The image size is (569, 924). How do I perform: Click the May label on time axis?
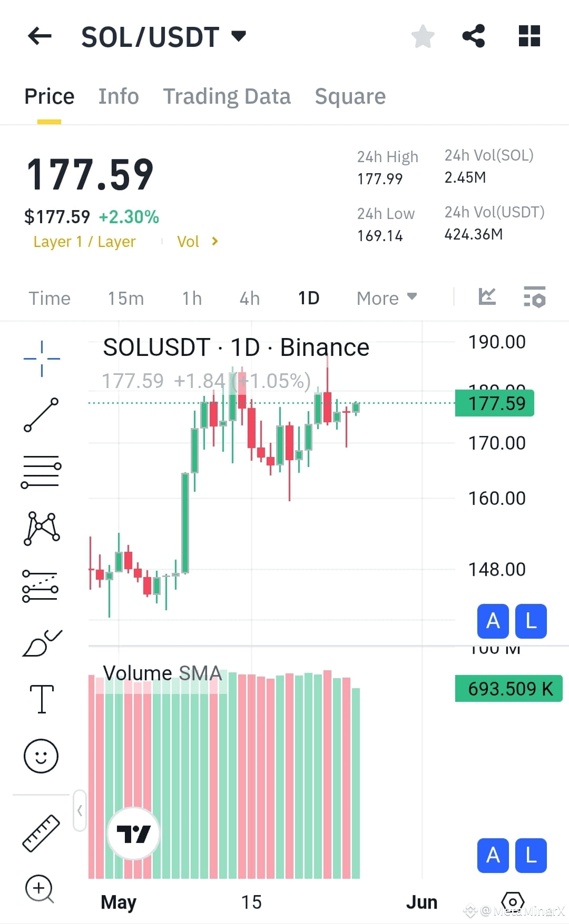(x=119, y=902)
